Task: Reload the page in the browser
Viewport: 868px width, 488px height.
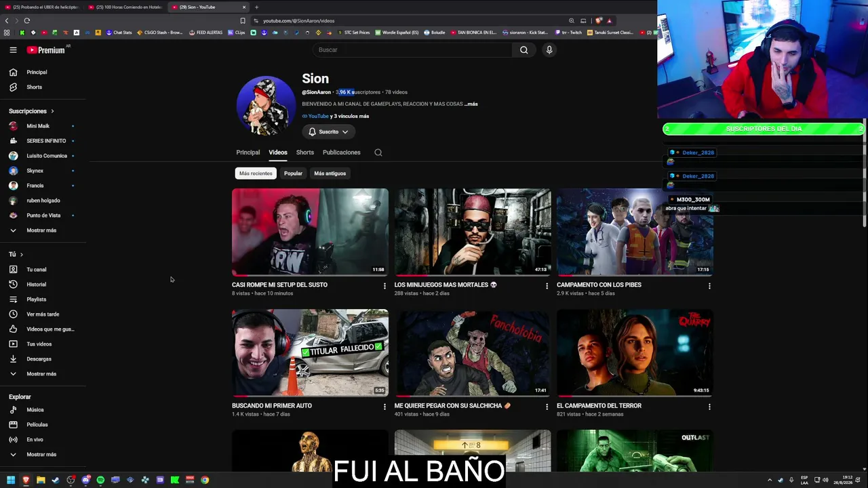Action: [26, 20]
